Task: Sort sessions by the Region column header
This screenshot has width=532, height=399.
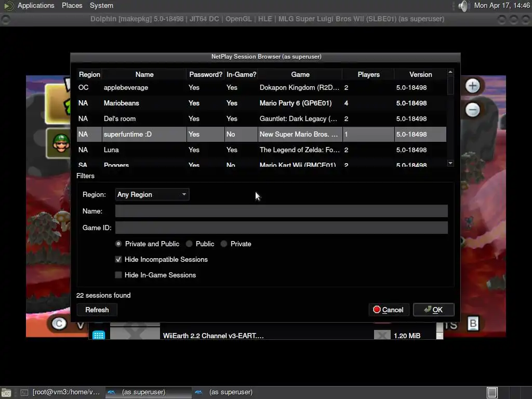Action: pos(89,74)
